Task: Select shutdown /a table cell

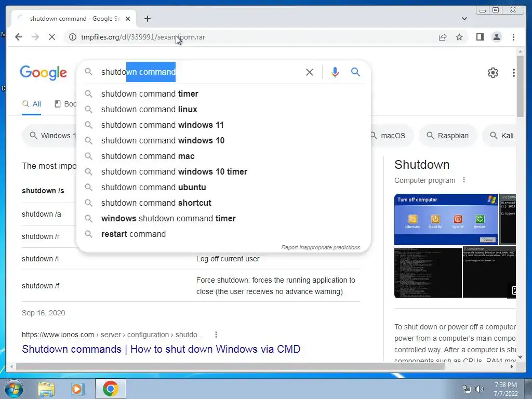Action: 42,214
